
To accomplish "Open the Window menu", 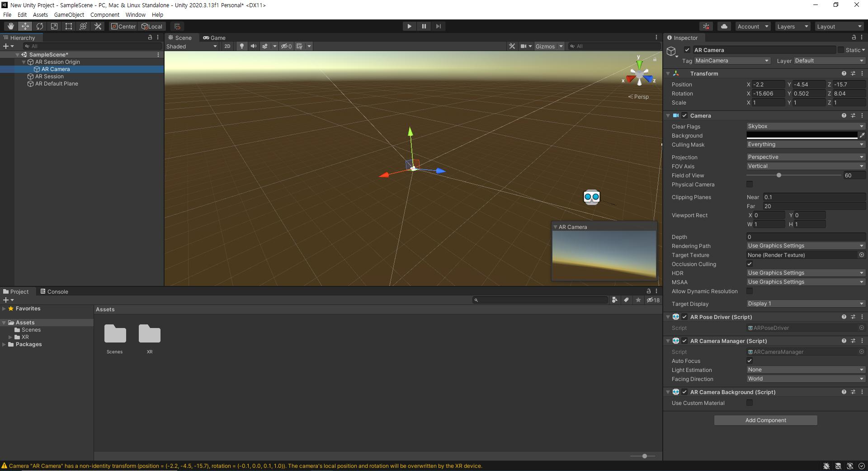I will [x=135, y=14].
